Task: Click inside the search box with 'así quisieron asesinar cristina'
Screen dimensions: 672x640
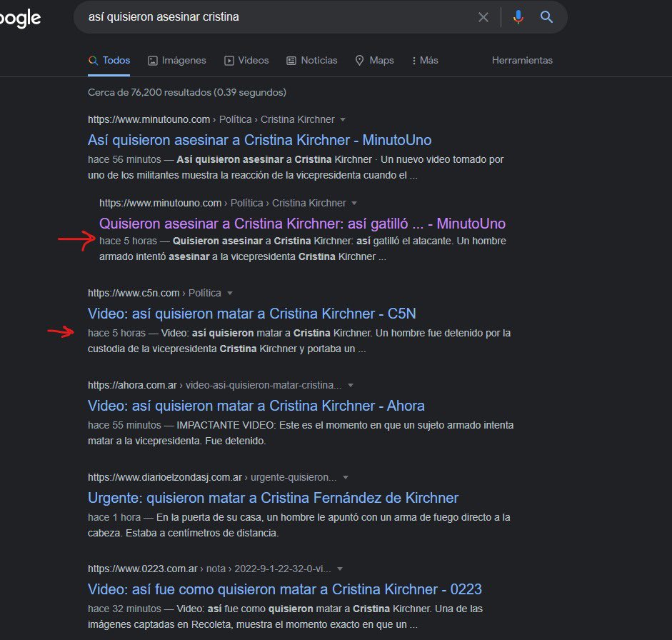Action: point(274,17)
